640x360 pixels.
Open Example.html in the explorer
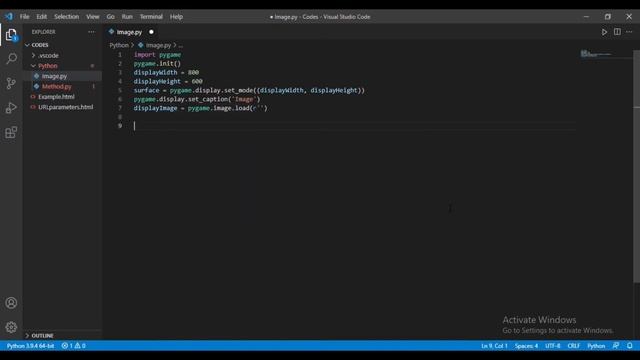(x=56, y=97)
